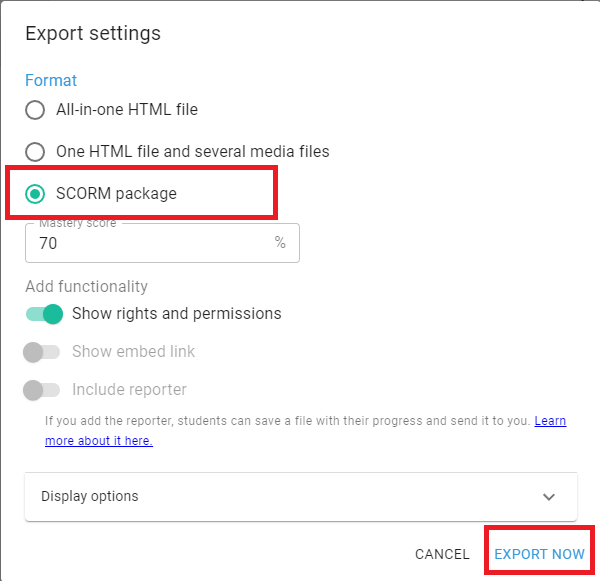600x581 pixels.
Task: Toggle the Show rights and permissions switch
Action: click(x=44, y=314)
